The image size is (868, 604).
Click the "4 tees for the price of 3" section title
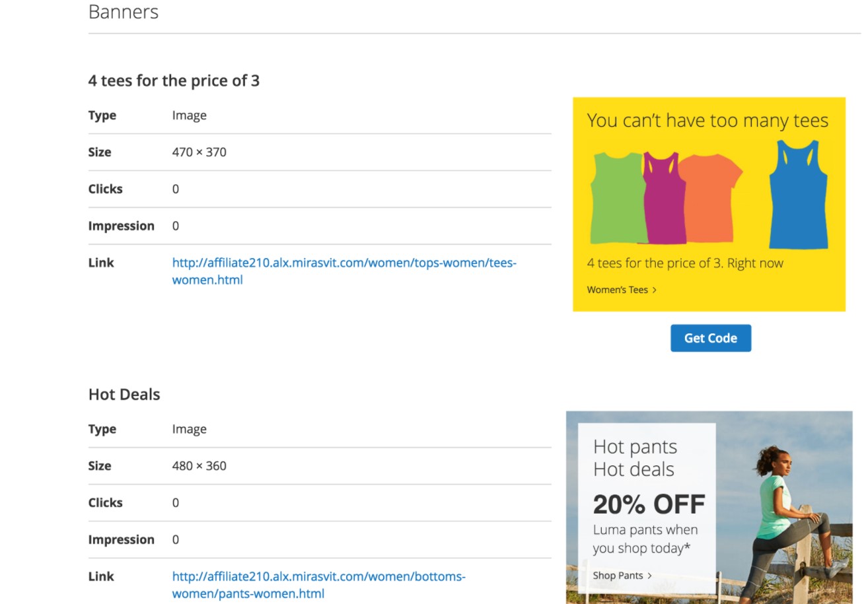[174, 81]
